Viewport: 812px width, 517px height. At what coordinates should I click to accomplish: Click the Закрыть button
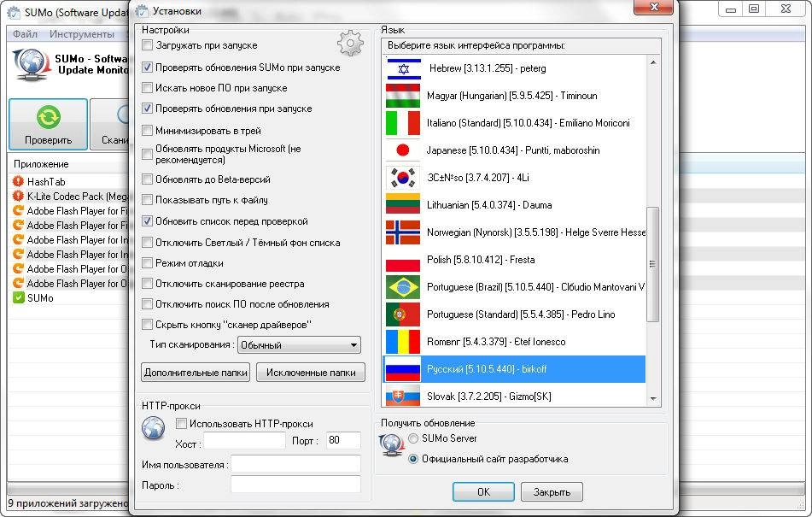click(x=552, y=492)
